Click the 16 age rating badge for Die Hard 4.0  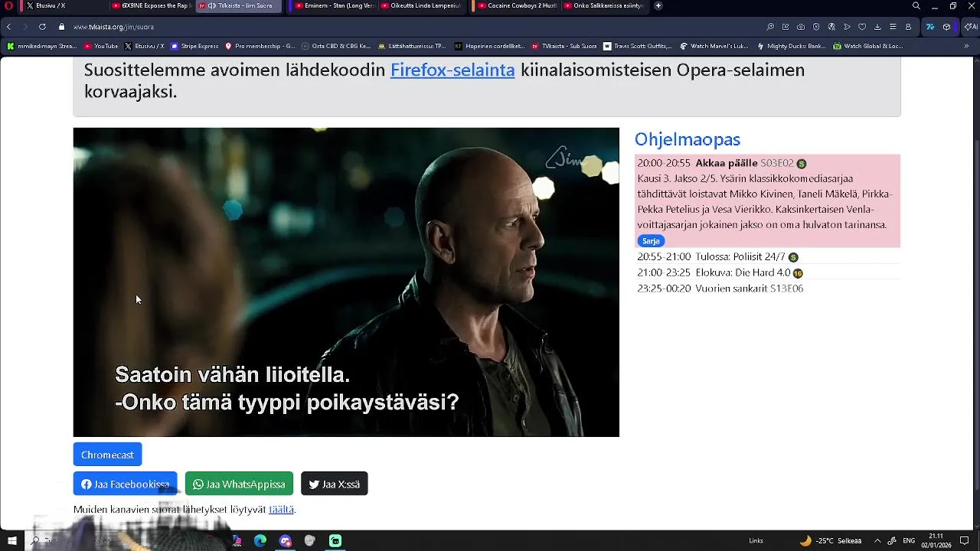(x=798, y=273)
